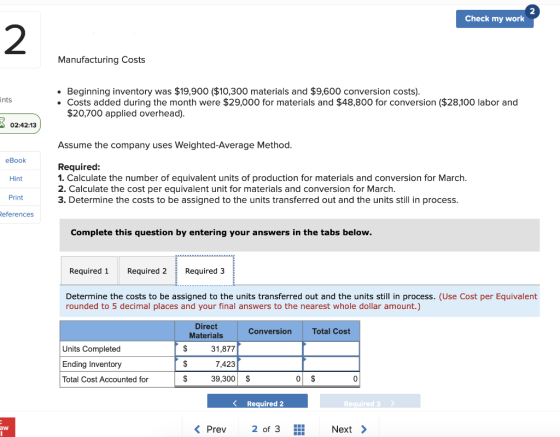The image size is (560, 437).
Task: Click the check my work count badge
Action: click(x=532, y=12)
